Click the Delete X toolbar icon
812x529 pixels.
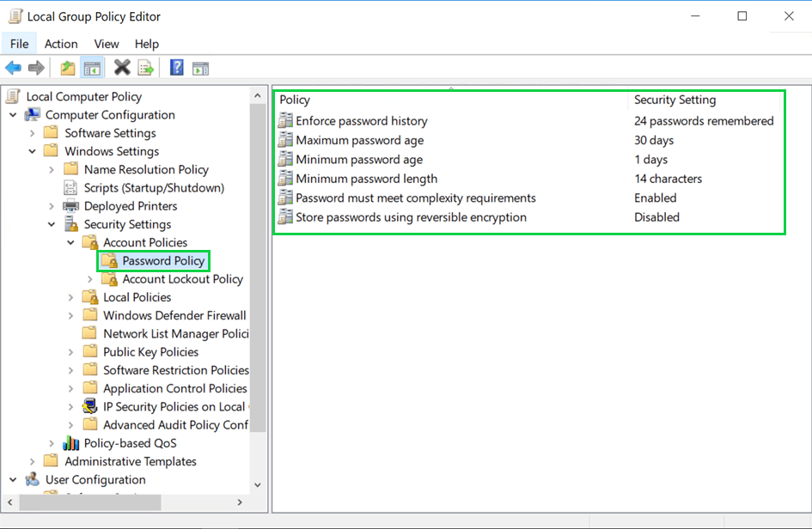122,68
